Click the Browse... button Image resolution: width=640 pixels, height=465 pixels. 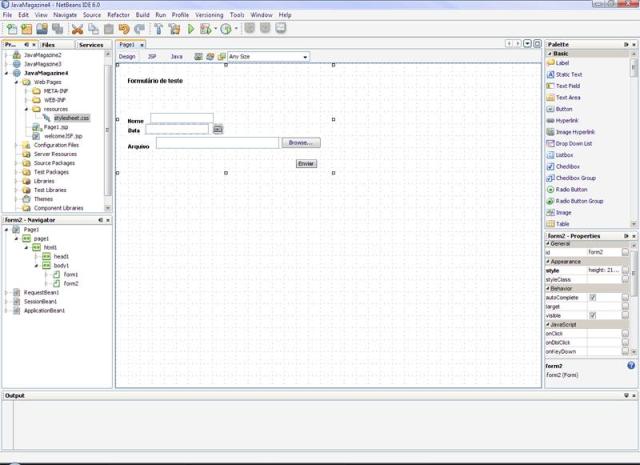pos(300,143)
